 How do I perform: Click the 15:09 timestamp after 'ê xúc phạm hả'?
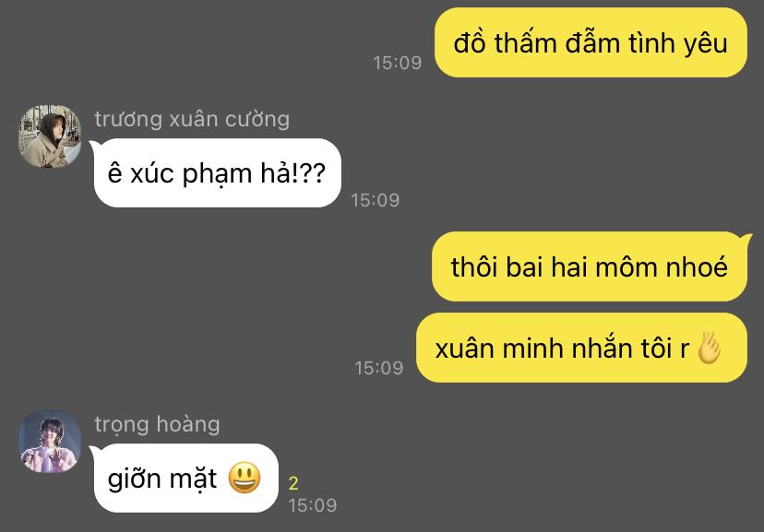376,200
